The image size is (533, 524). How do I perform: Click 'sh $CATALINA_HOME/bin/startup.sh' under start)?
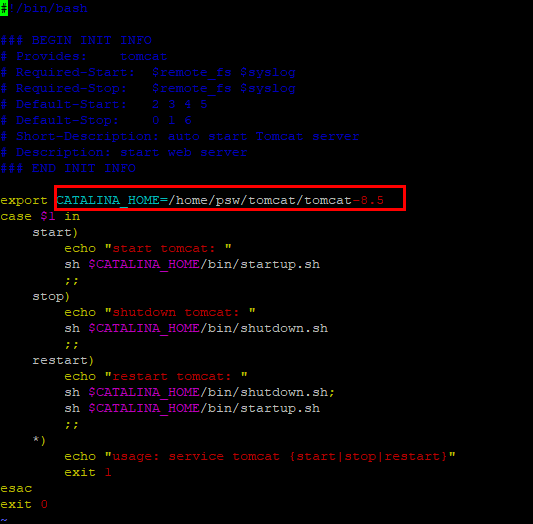coord(192,264)
